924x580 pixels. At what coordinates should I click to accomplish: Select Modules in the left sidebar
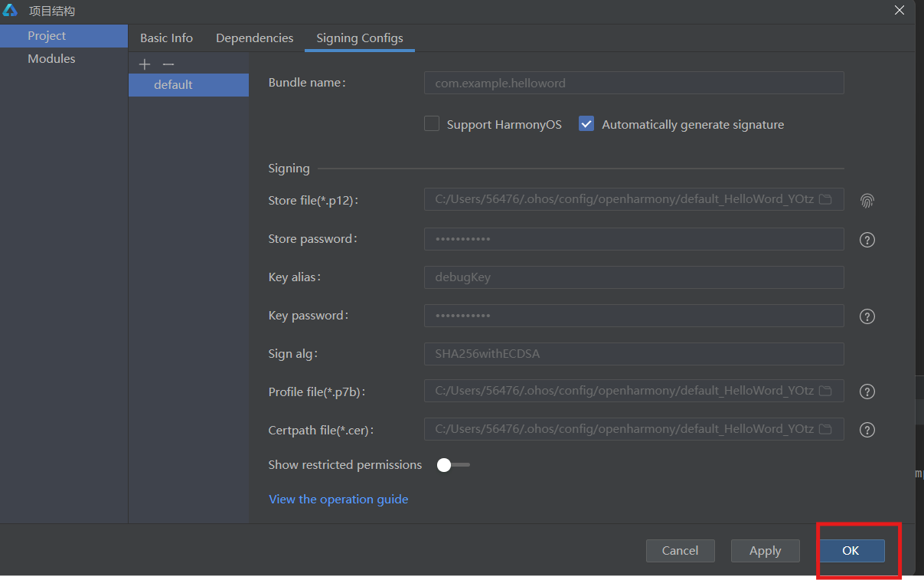pos(51,59)
